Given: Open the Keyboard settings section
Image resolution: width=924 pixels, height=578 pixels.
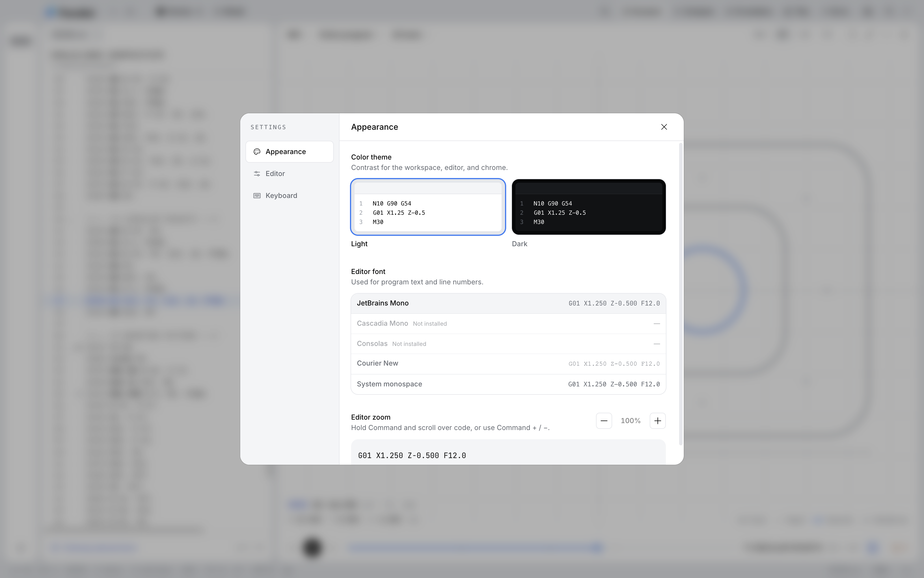Looking at the screenshot, I should [289, 195].
